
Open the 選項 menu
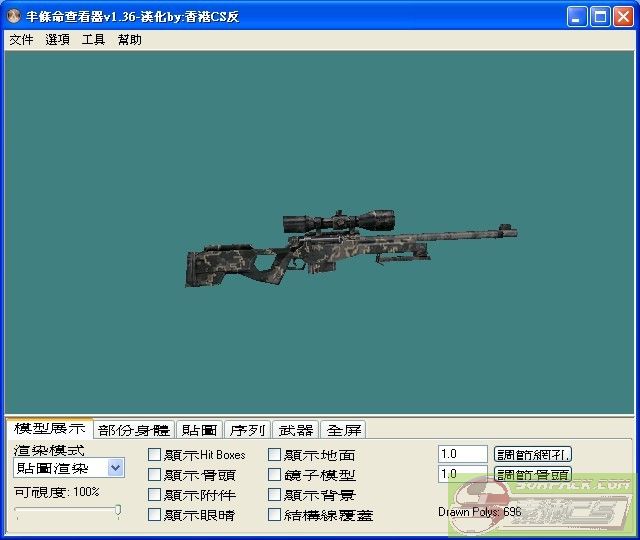point(57,40)
